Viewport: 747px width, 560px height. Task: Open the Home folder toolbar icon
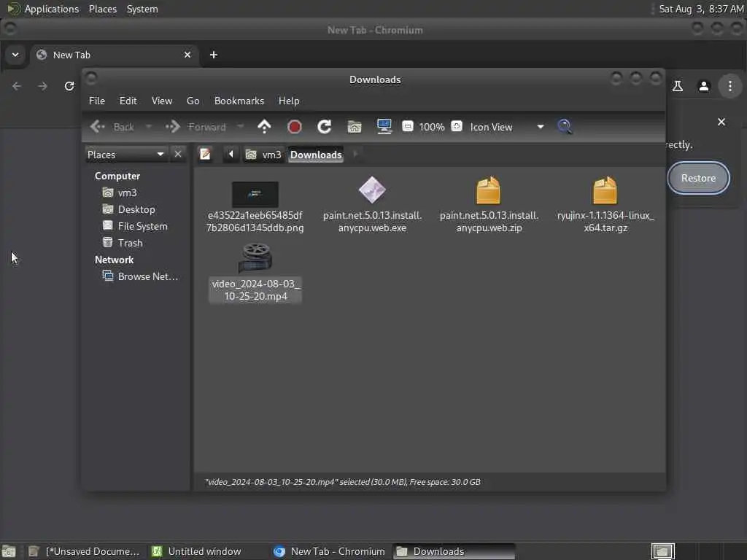click(355, 127)
